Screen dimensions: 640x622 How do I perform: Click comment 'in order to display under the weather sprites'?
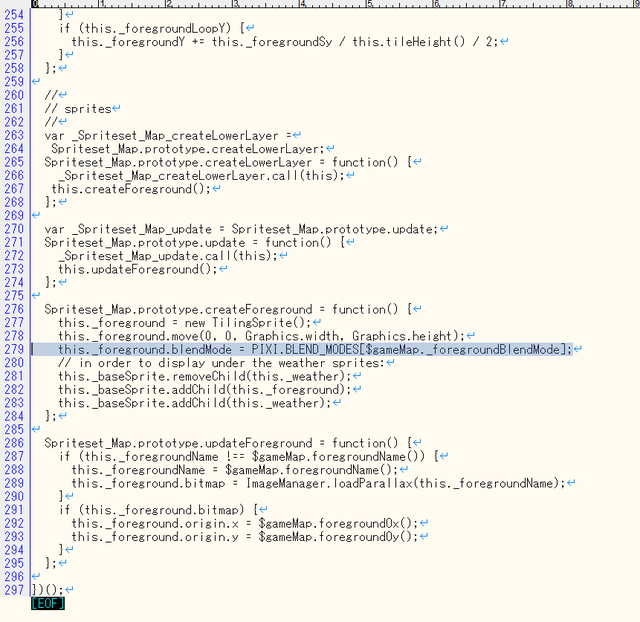point(221,363)
